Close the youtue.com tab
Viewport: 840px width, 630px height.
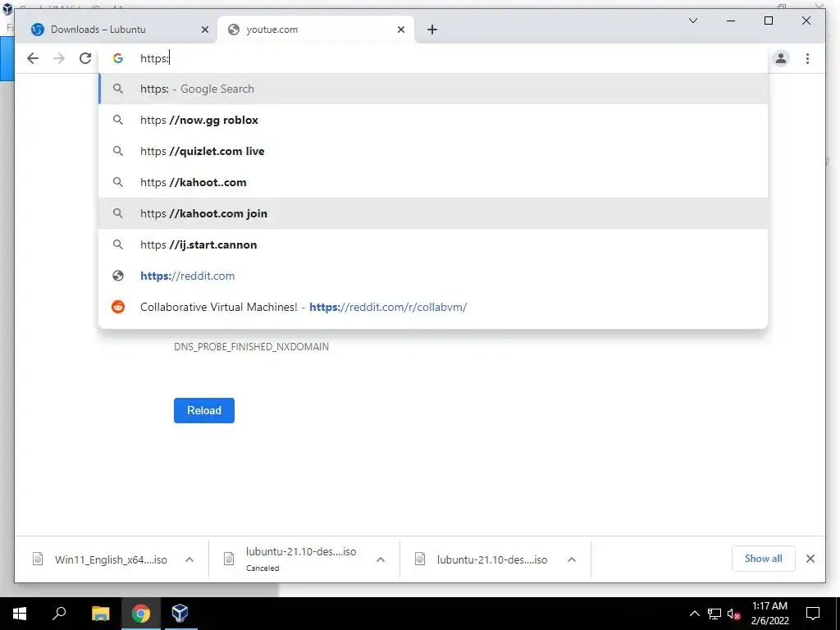pyautogui.click(x=400, y=30)
